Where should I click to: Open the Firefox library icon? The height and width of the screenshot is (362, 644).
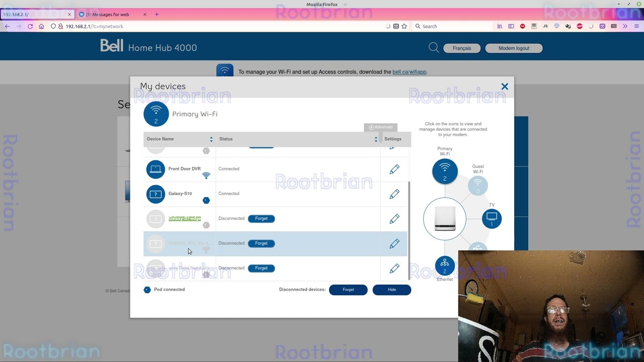click(500, 26)
